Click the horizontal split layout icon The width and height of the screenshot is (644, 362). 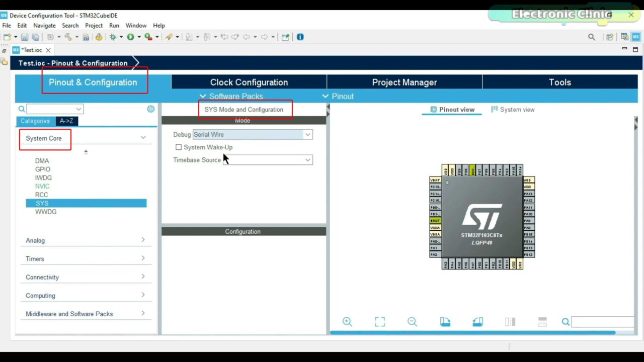click(542, 322)
